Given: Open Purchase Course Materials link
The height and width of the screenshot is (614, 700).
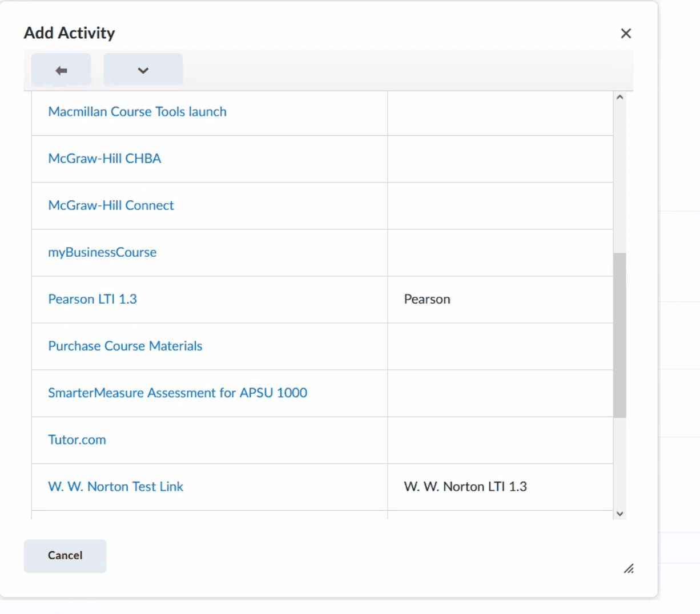Looking at the screenshot, I should pos(125,346).
